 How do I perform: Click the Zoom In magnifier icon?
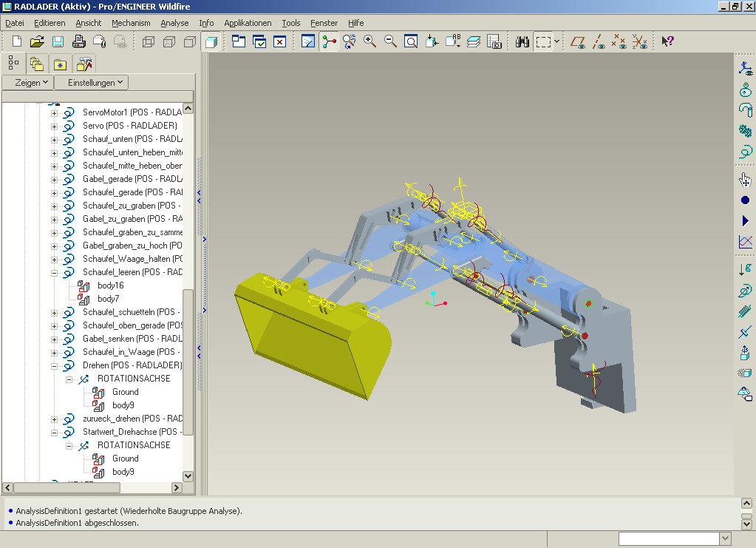pyautogui.click(x=370, y=42)
